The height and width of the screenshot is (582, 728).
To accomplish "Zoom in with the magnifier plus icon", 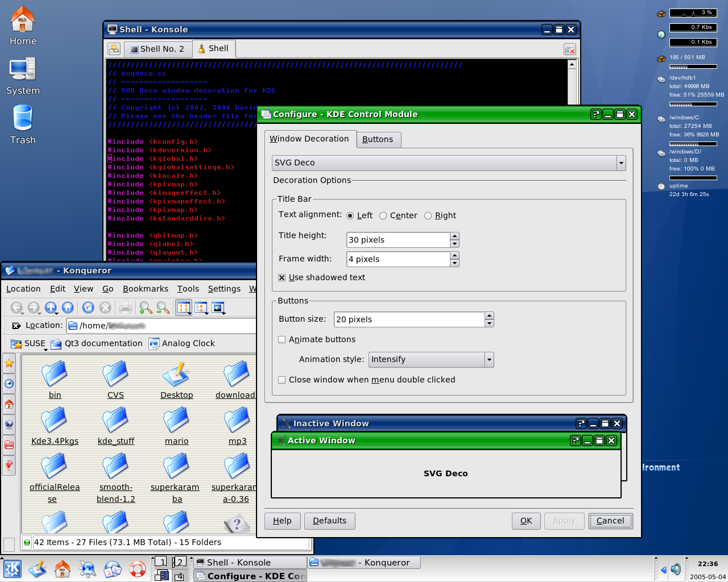I will point(146,307).
